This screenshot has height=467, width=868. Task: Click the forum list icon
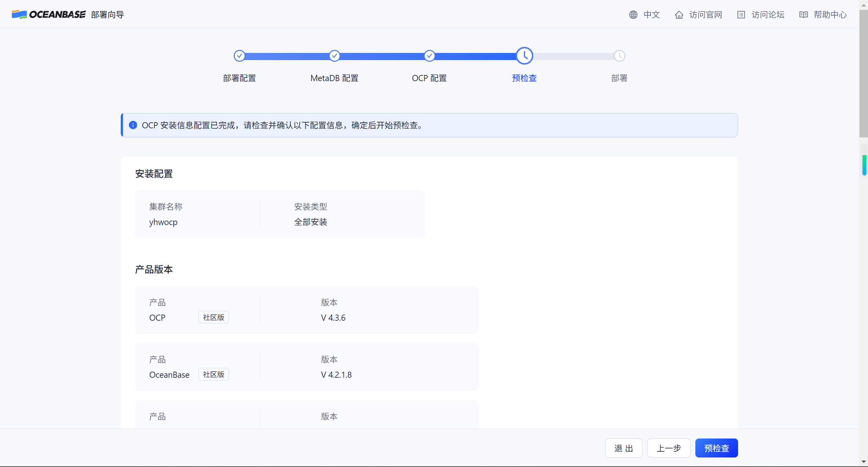(x=741, y=15)
